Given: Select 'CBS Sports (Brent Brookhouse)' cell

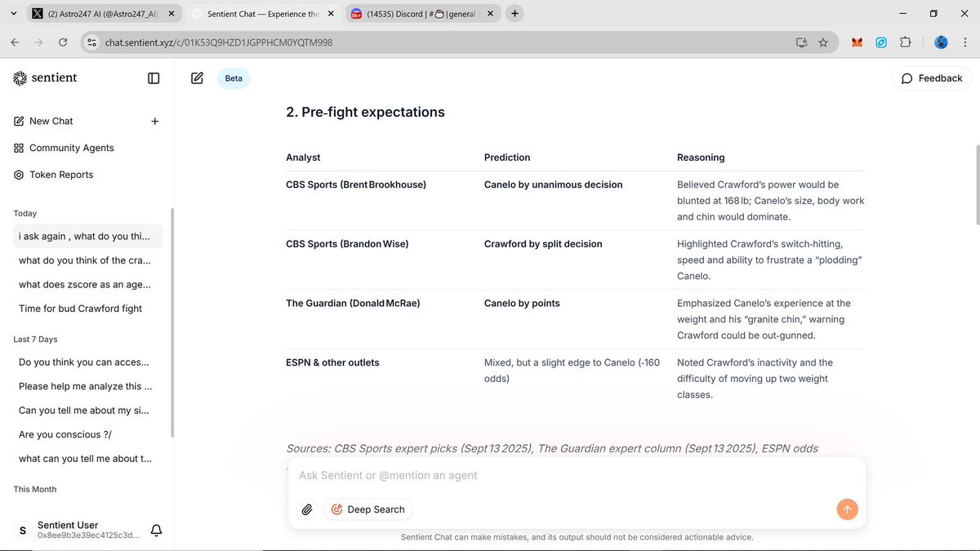Looking at the screenshot, I should point(356,184).
